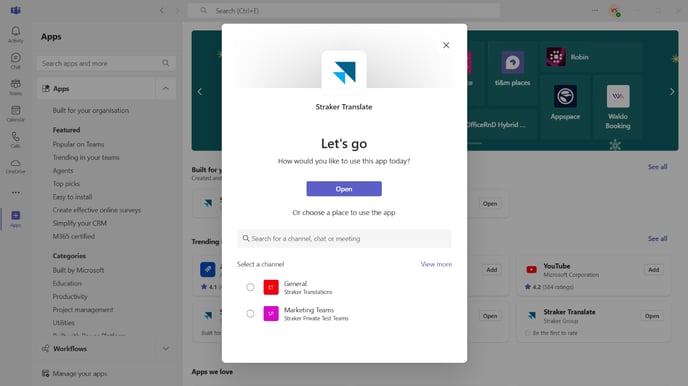The image size is (688, 386).
Task: Click the purple Open button
Action: pos(344,189)
